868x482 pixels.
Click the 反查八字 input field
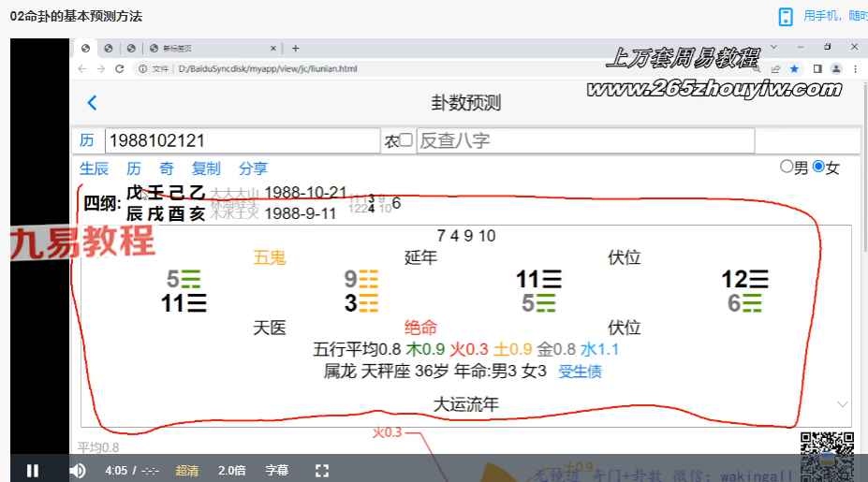[x=585, y=140]
